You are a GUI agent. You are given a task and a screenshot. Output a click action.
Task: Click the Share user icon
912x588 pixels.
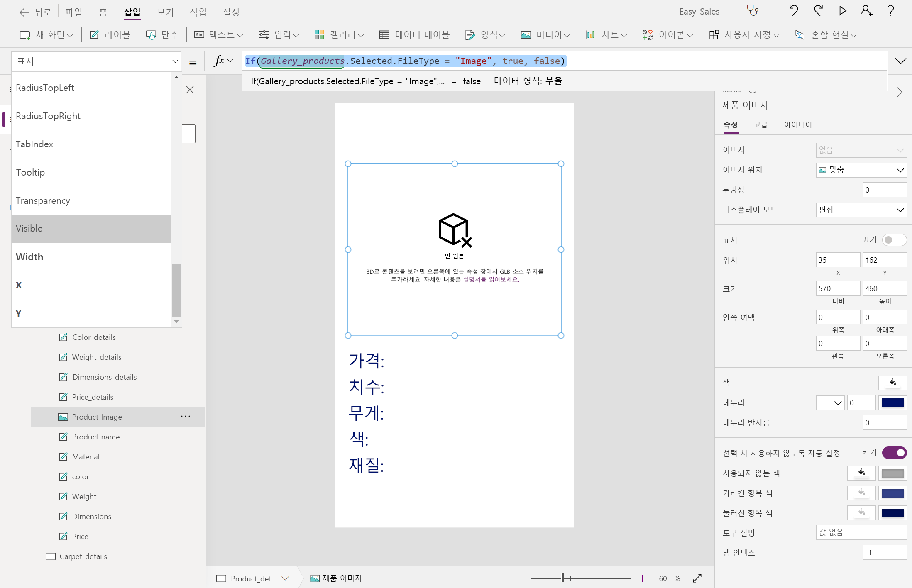tap(866, 10)
